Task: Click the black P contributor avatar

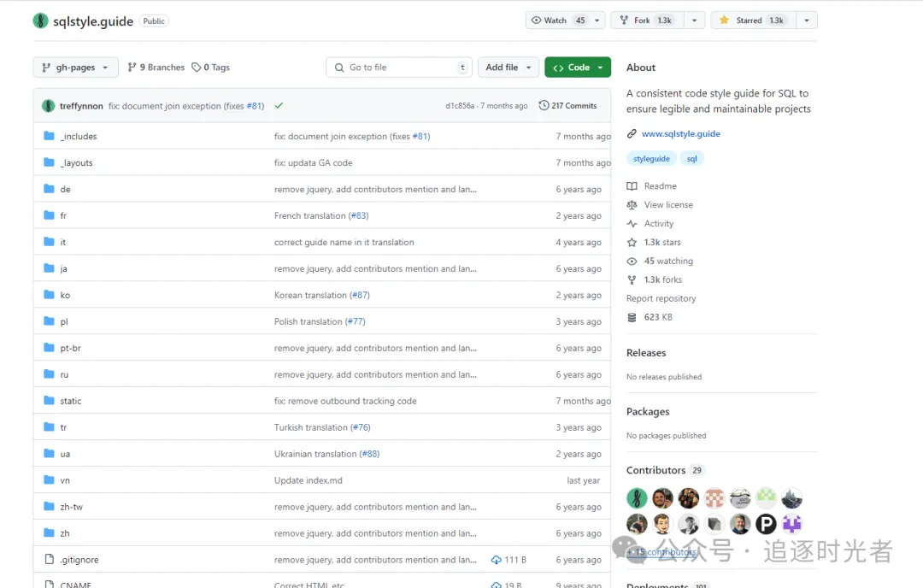Action: pyautogui.click(x=766, y=524)
